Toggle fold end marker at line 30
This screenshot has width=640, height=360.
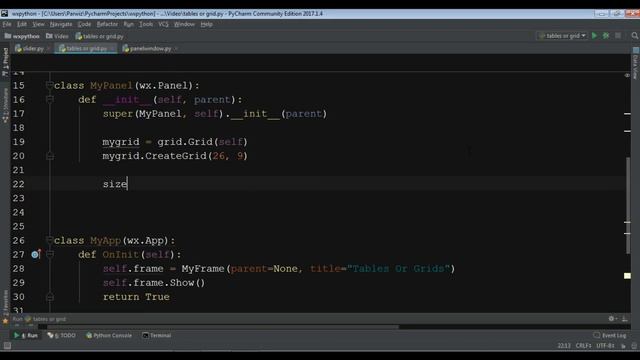50,297
